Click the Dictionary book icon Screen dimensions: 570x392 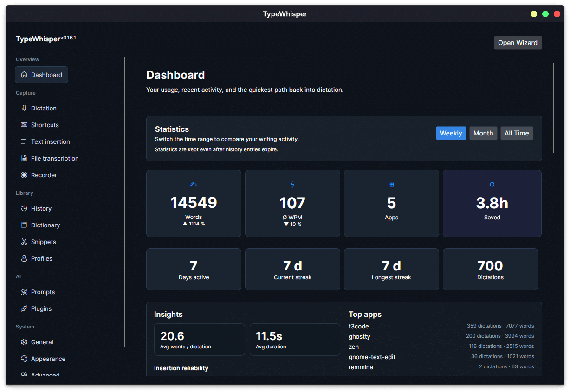pos(24,225)
